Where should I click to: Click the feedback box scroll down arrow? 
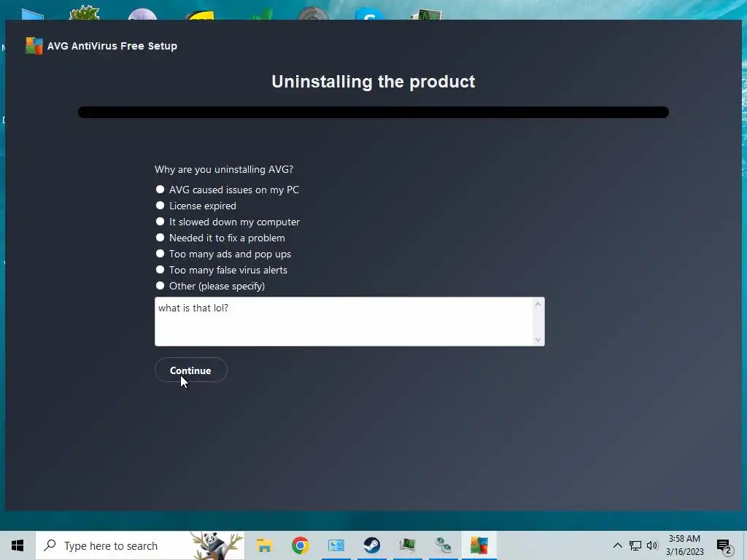(538, 340)
